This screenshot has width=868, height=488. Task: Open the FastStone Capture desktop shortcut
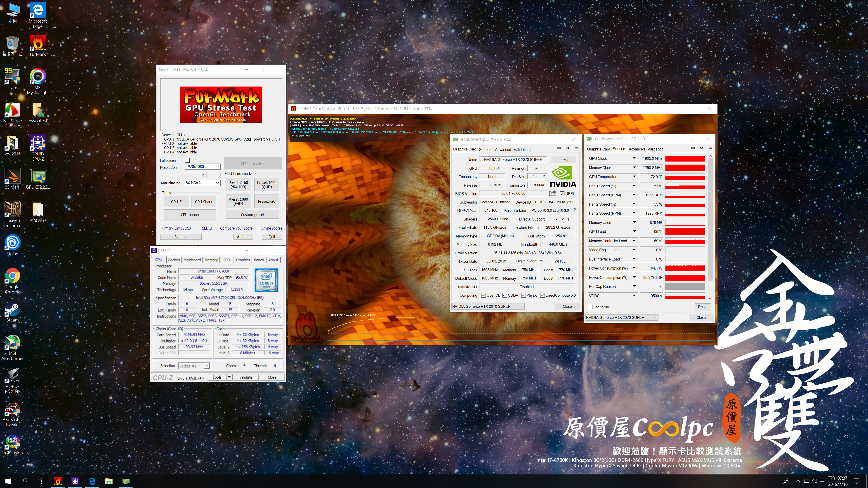12,115
